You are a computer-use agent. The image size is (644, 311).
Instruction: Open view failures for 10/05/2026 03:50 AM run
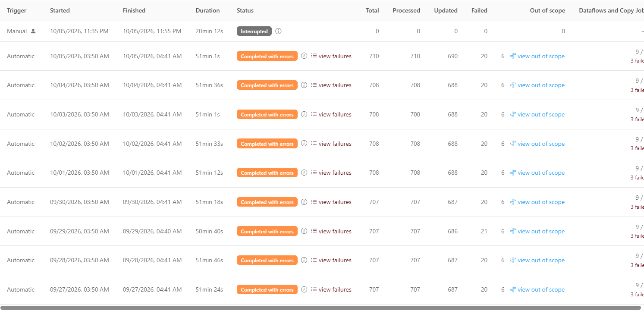[331, 56]
